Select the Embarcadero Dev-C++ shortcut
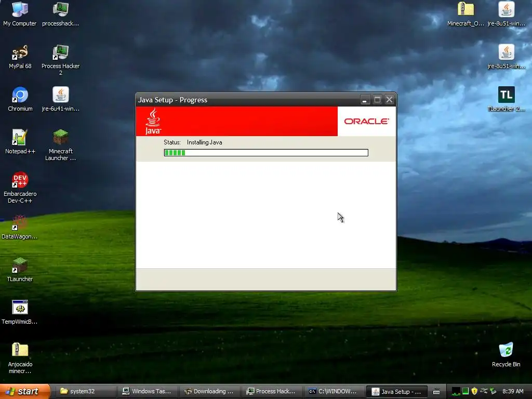The width and height of the screenshot is (532, 399). (20, 188)
